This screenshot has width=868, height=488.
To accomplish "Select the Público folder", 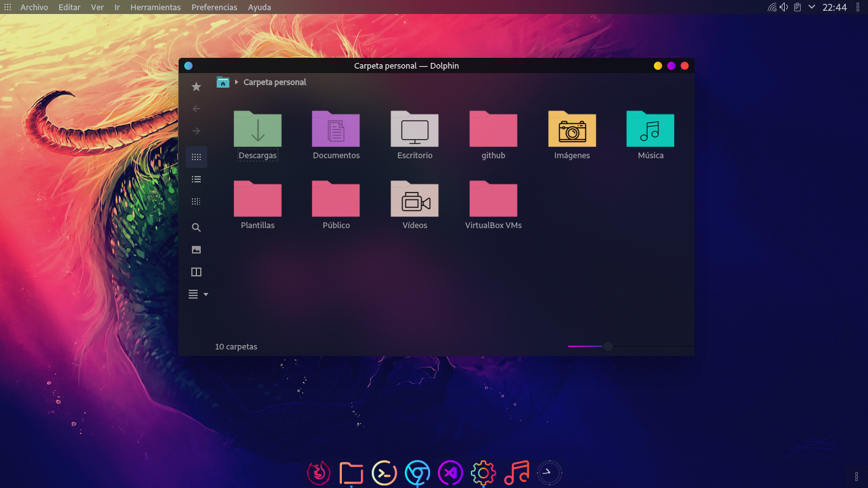I will pos(336,205).
